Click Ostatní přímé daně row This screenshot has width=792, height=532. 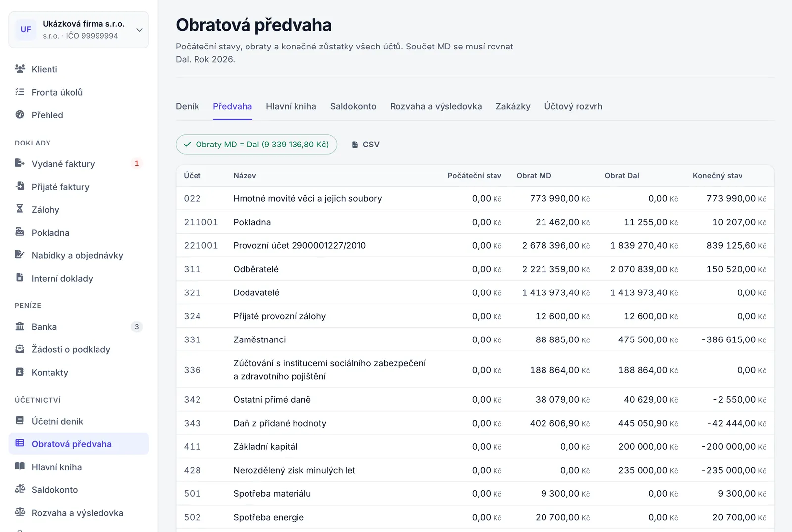475,399
